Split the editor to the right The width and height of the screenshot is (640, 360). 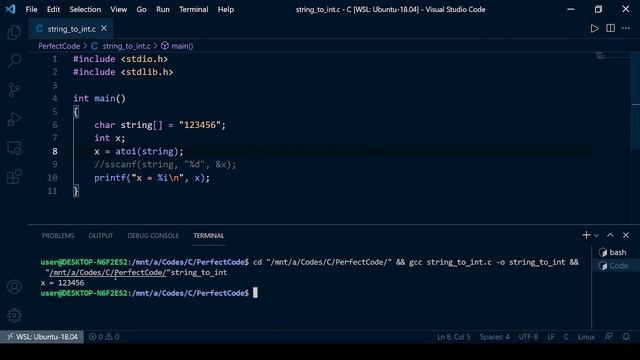click(610, 28)
